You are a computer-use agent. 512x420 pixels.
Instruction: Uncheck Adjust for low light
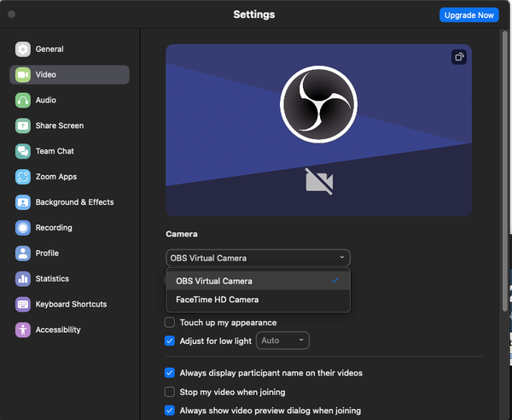(170, 341)
